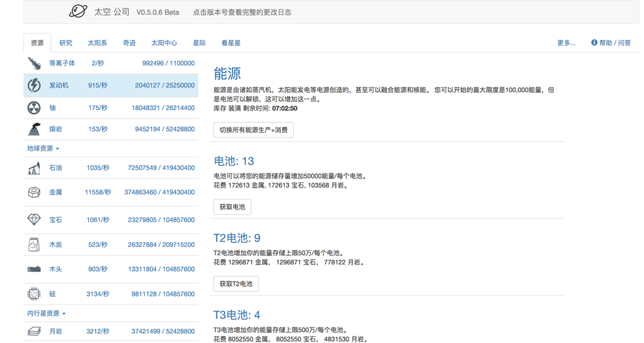The height and width of the screenshot is (343, 644).
Task: Click the lightning bolt energy icon
Action: coord(34,86)
